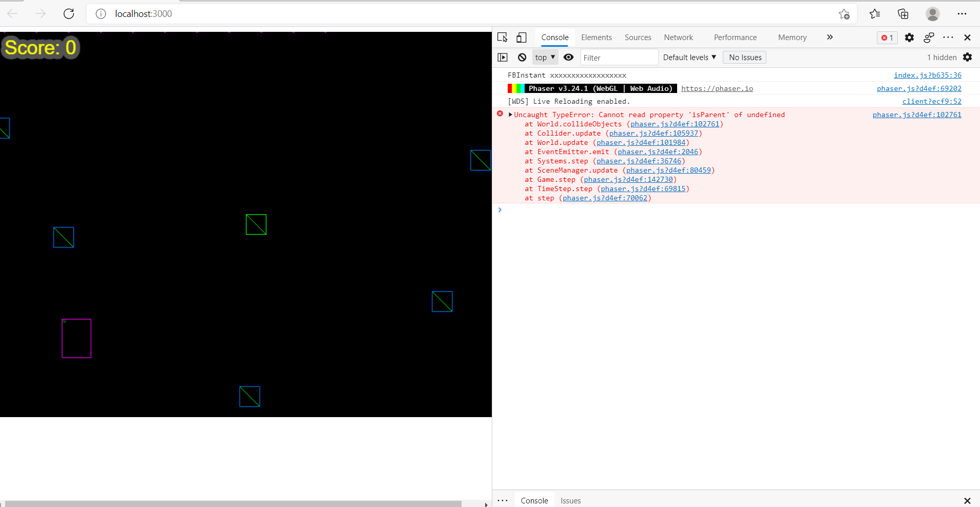Switch to the Network tab
This screenshot has width=980, height=507.
pos(679,37)
